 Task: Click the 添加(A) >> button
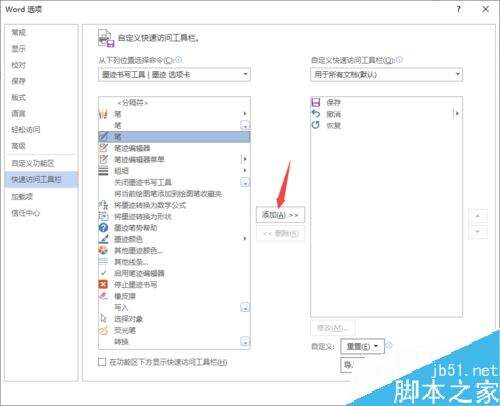(280, 215)
